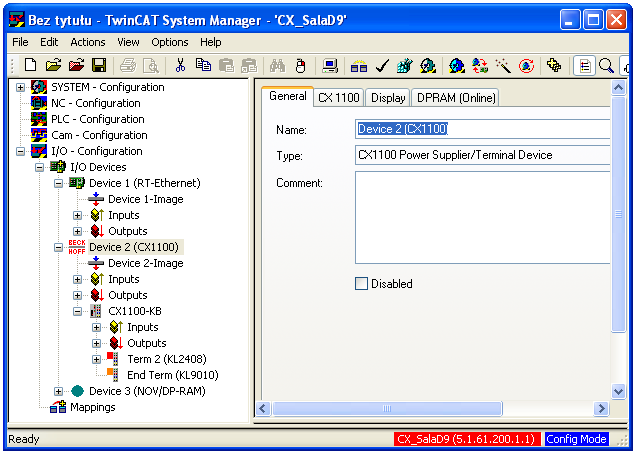This screenshot has height=452, width=635.
Task: Click the Open from Target red folder icon
Action: point(77,65)
